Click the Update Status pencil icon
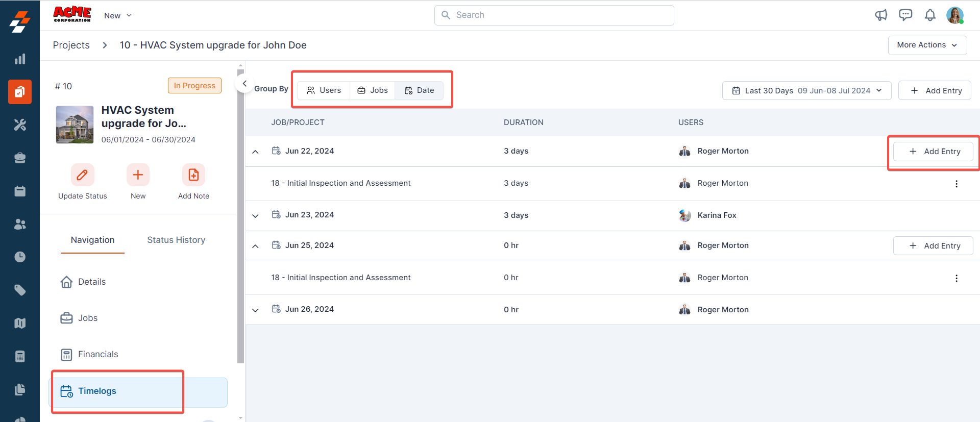Image resolution: width=980 pixels, height=422 pixels. pyautogui.click(x=82, y=175)
